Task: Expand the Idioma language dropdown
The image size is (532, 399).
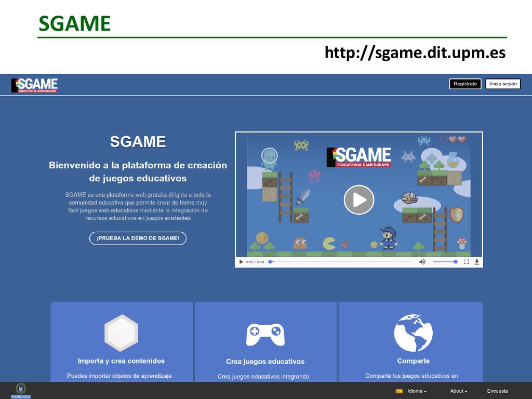Action: 417,391
